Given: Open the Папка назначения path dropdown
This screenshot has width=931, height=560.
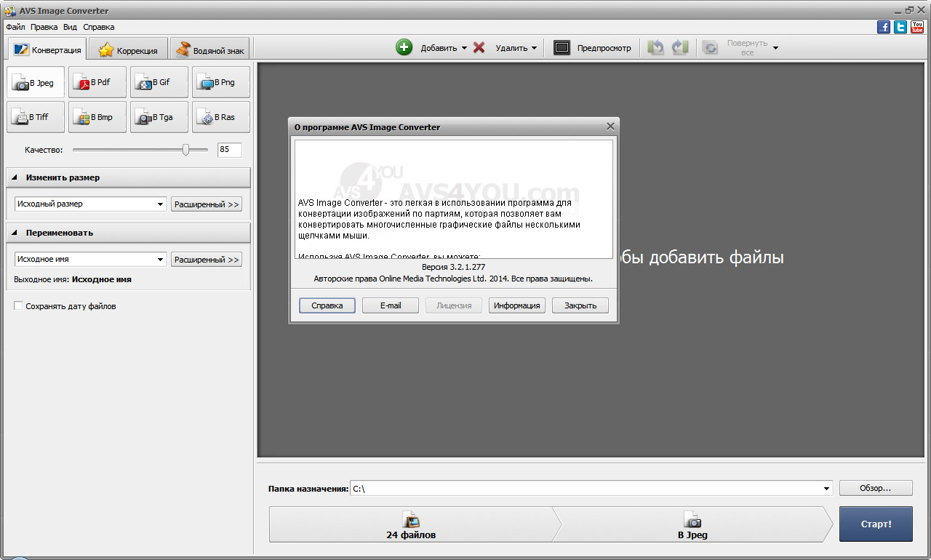Looking at the screenshot, I should (x=826, y=489).
